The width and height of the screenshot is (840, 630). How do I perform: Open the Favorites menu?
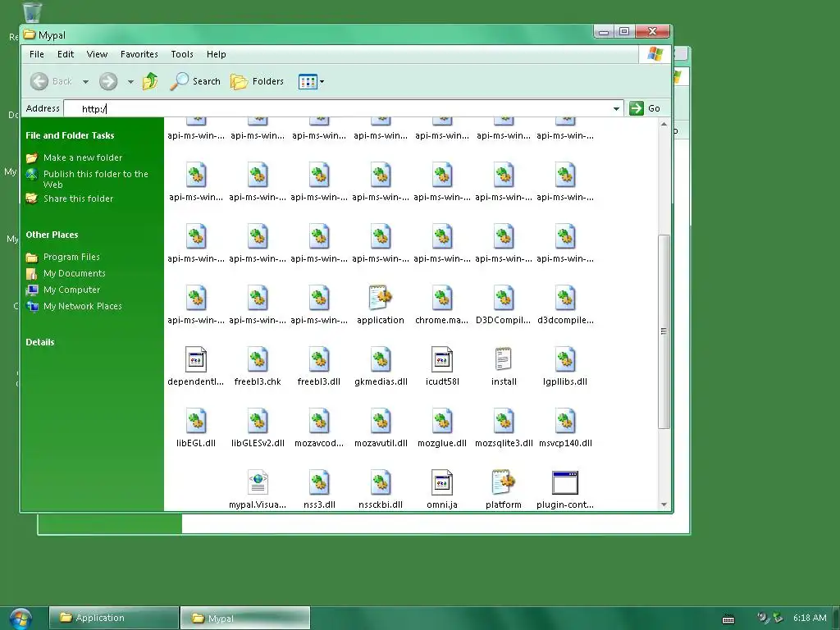click(139, 54)
